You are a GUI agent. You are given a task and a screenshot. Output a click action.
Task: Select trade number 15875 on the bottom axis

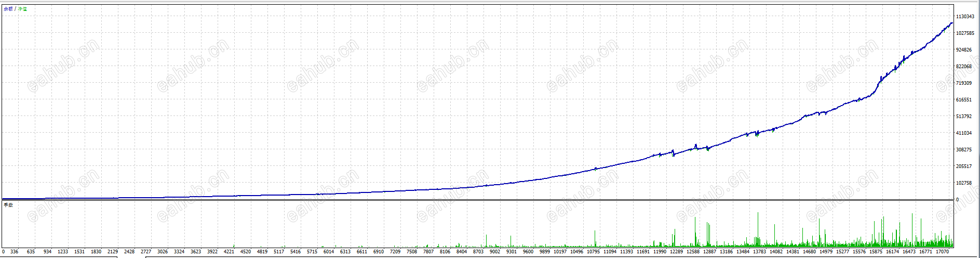[876, 252]
